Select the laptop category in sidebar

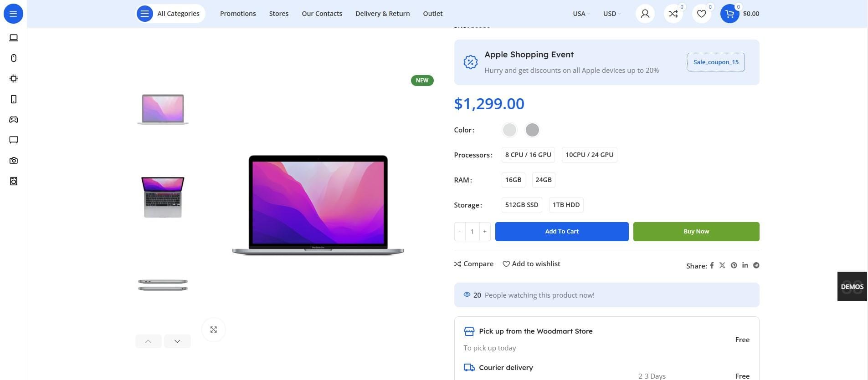(14, 38)
